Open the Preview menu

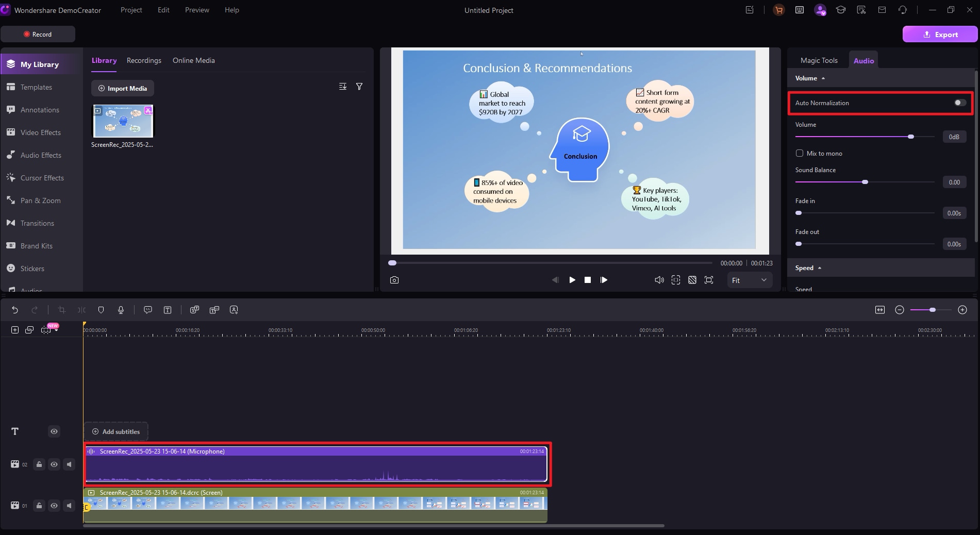[x=197, y=10]
